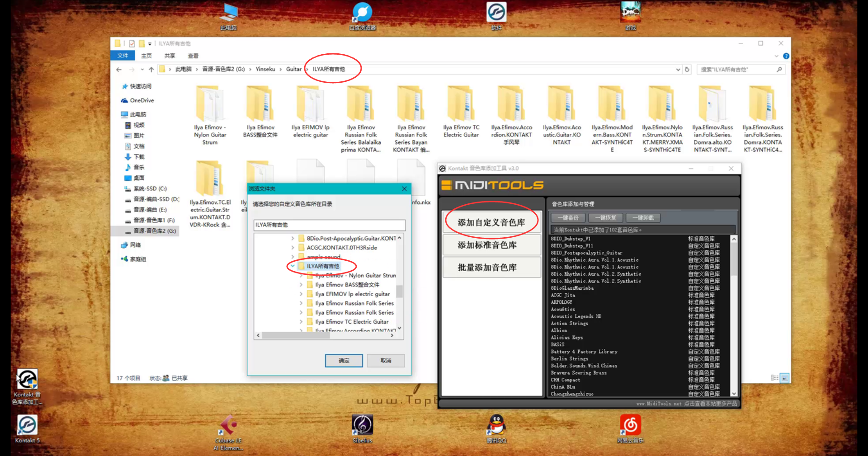
Task: Switch Explorer to details view
Action: (x=774, y=378)
